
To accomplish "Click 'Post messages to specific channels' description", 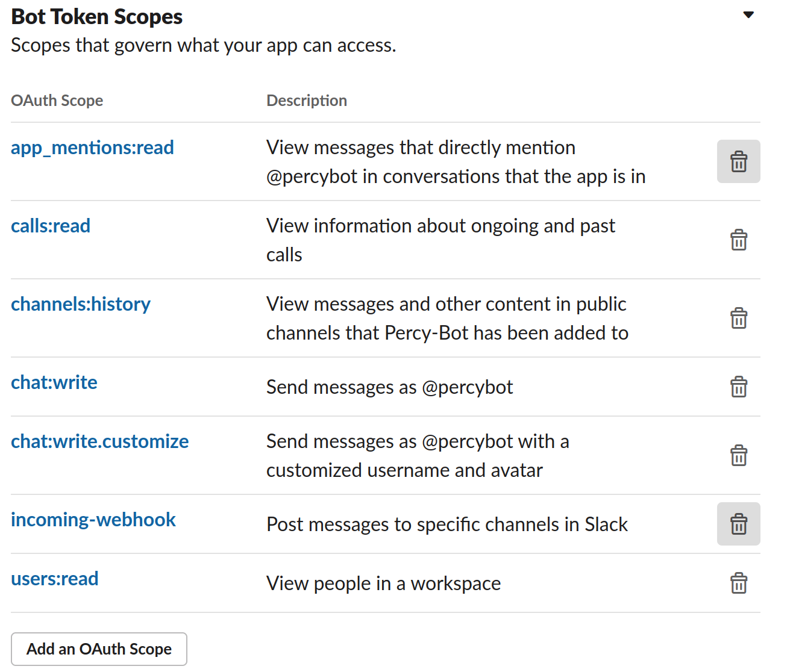I will pyautogui.click(x=447, y=524).
